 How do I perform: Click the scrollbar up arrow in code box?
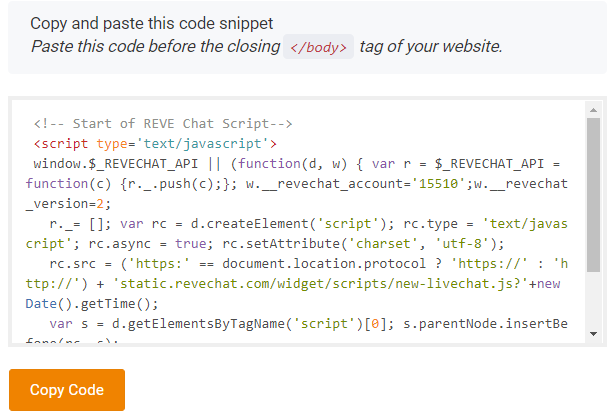(593, 110)
